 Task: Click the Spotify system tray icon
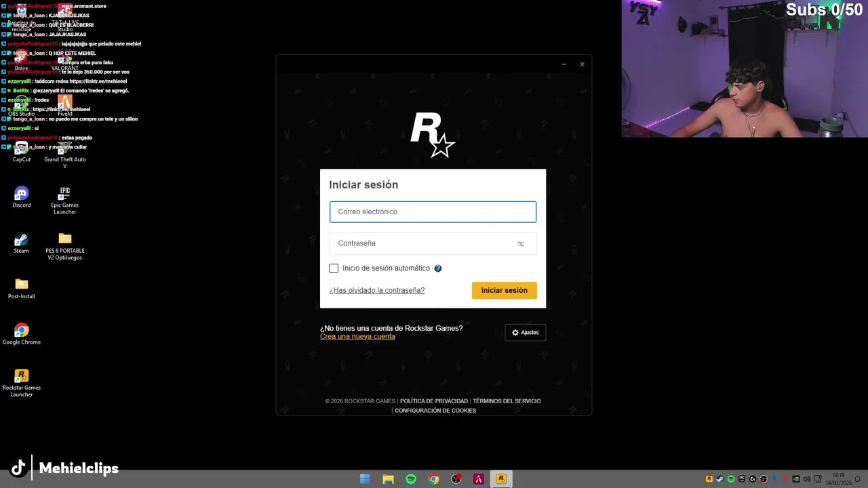(x=731, y=479)
